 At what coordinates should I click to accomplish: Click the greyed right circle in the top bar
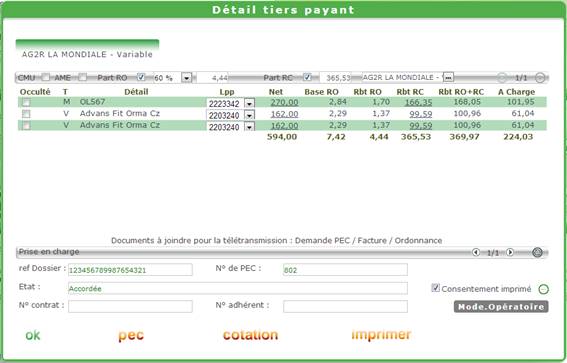(x=540, y=77)
